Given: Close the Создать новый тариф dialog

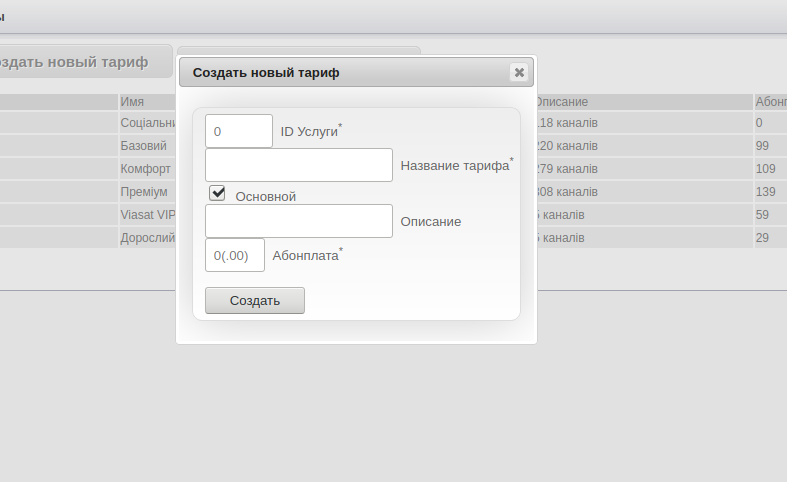Looking at the screenshot, I should 518,72.
